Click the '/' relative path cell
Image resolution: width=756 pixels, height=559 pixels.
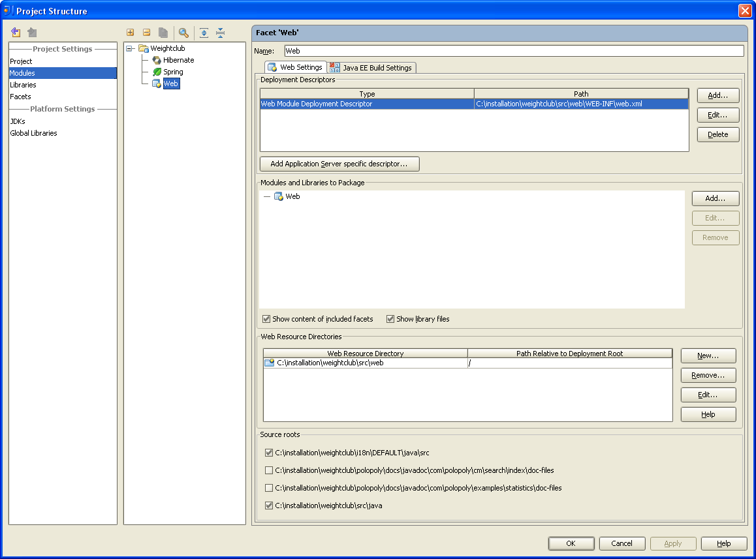pyautogui.click(x=570, y=363)
